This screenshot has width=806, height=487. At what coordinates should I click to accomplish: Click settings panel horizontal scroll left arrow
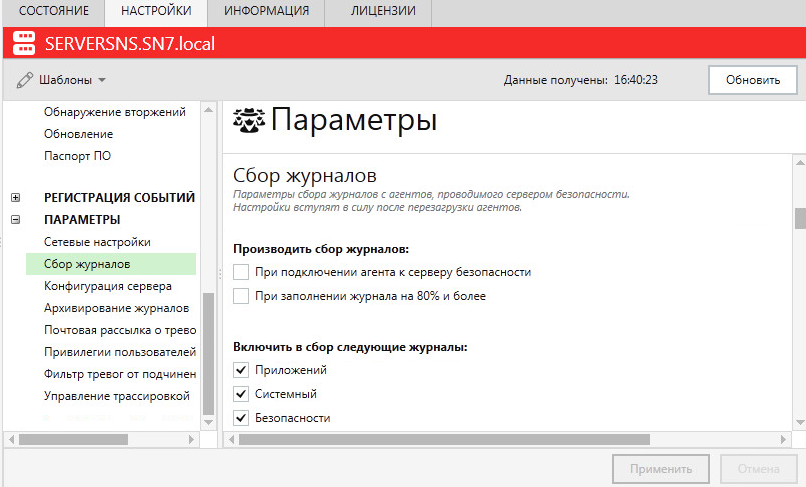pos(231,440)
